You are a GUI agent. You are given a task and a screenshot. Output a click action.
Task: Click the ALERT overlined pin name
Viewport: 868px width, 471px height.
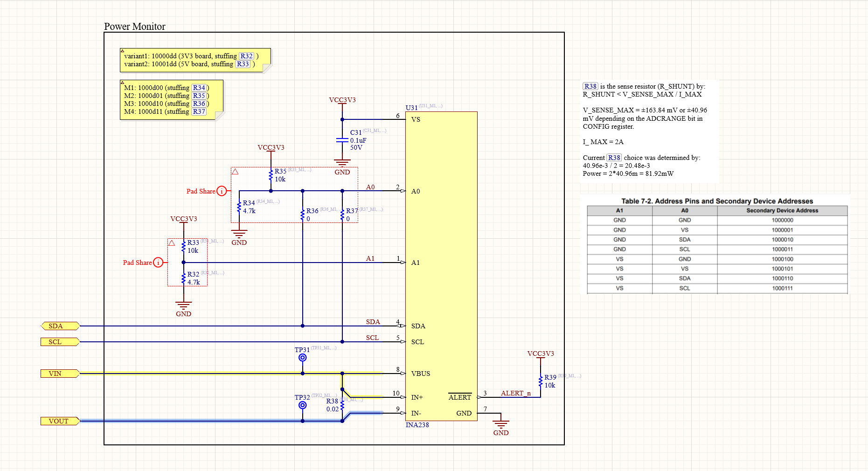pos(460,397)
